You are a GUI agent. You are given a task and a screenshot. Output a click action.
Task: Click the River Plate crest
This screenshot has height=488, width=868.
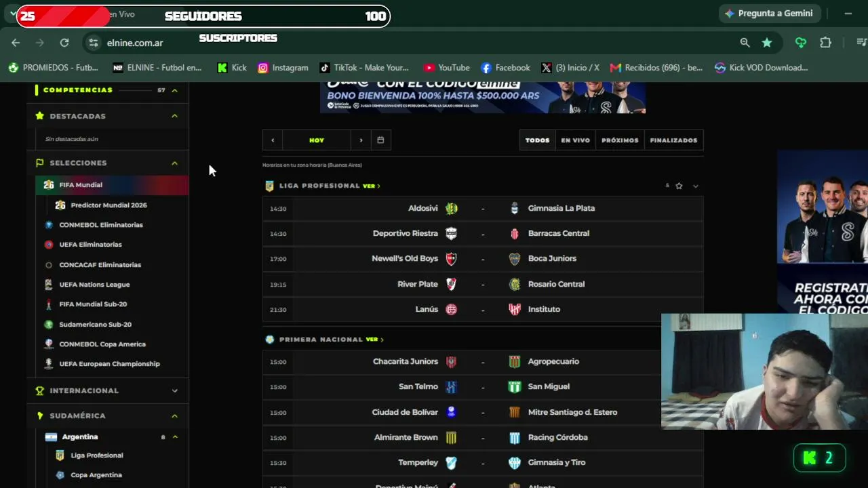pyautogui.click(x=451, y=284)
